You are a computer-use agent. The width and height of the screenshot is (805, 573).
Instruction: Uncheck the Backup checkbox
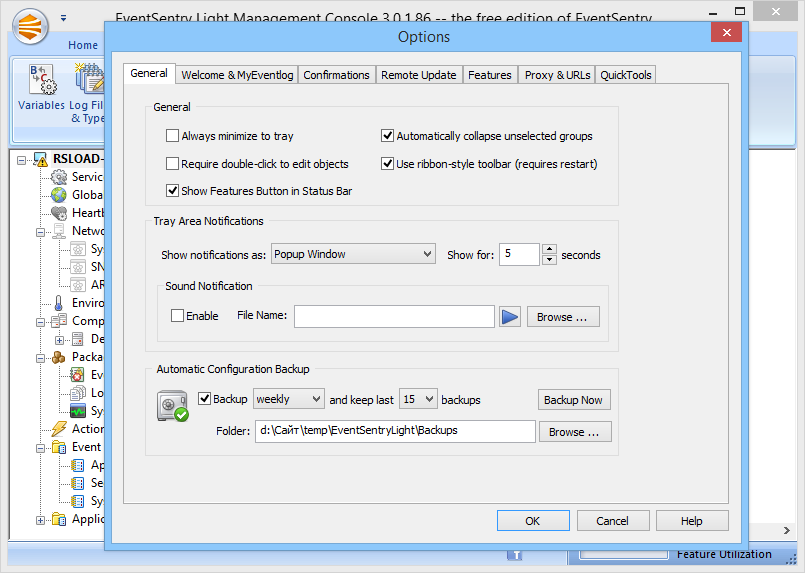click(x=204, y=399)
